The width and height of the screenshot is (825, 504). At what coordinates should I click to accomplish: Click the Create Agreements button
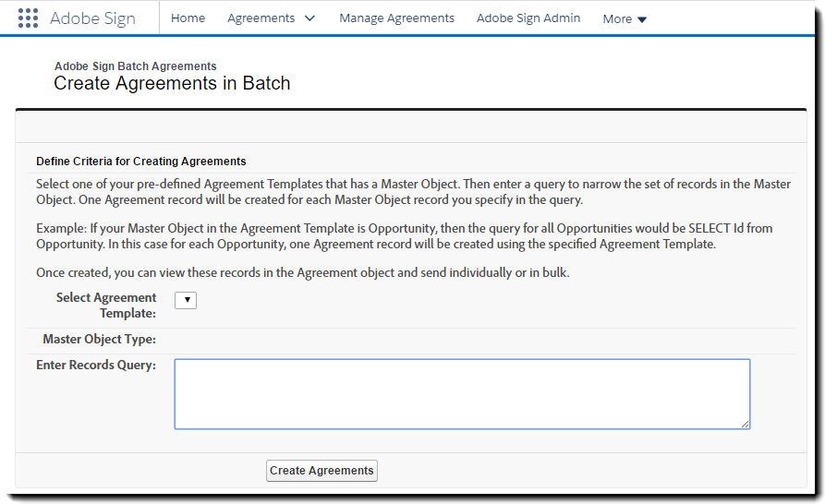[x=322, y=471]
